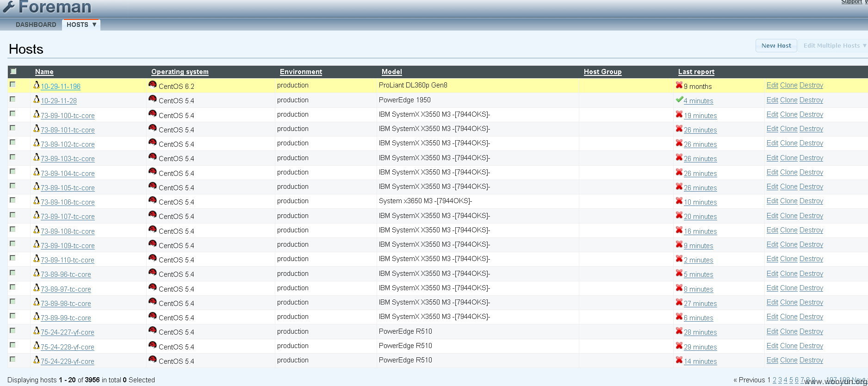Click Edit for host 75-24-227-yf-core
Screen dimensions: 868x386
[772, 331]
